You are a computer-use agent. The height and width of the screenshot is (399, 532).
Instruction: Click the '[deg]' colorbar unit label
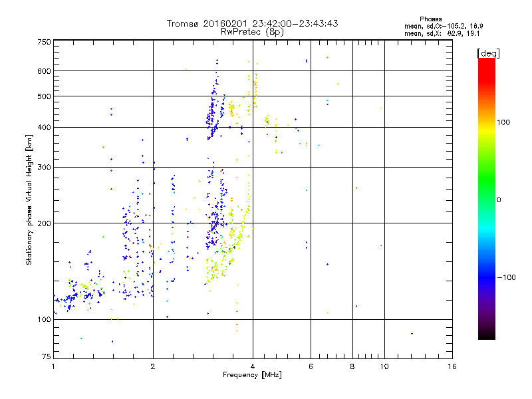pyautogui.click(x=488, y=53)
